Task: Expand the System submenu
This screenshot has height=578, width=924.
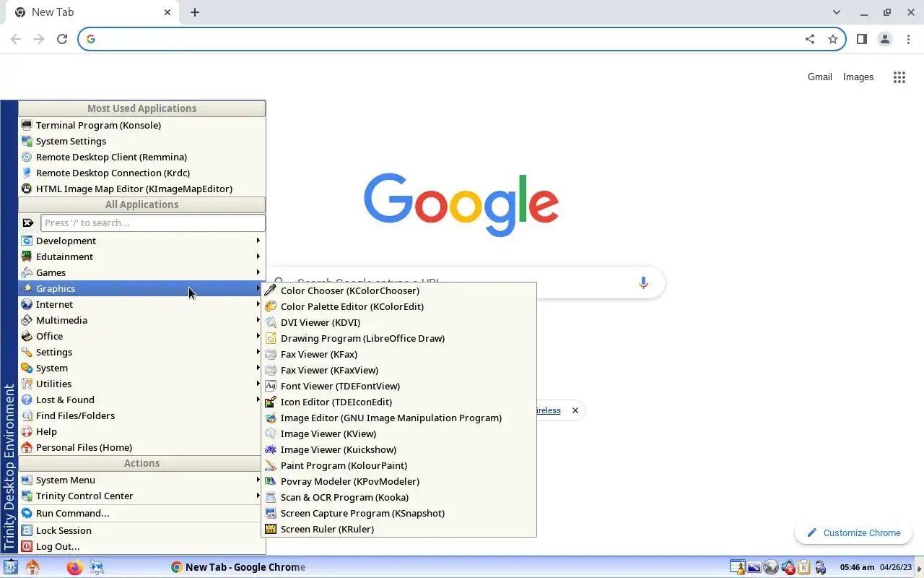Action: point(141,368)
